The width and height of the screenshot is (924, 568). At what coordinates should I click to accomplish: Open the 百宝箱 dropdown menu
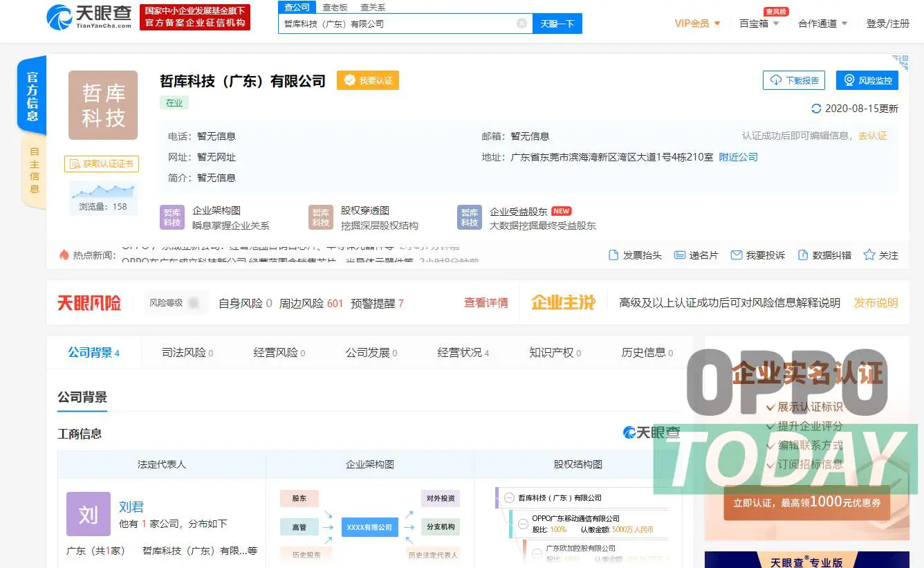[759, 24]
